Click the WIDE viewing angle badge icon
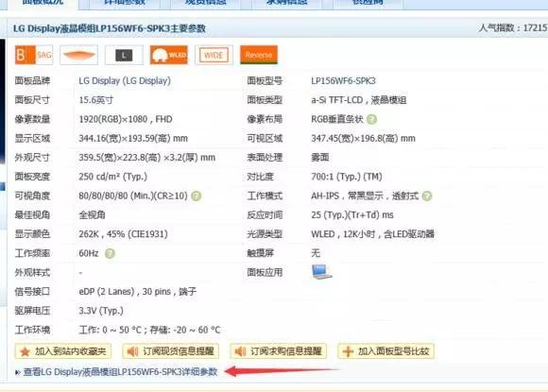548x392 pixels. [214, 55]
